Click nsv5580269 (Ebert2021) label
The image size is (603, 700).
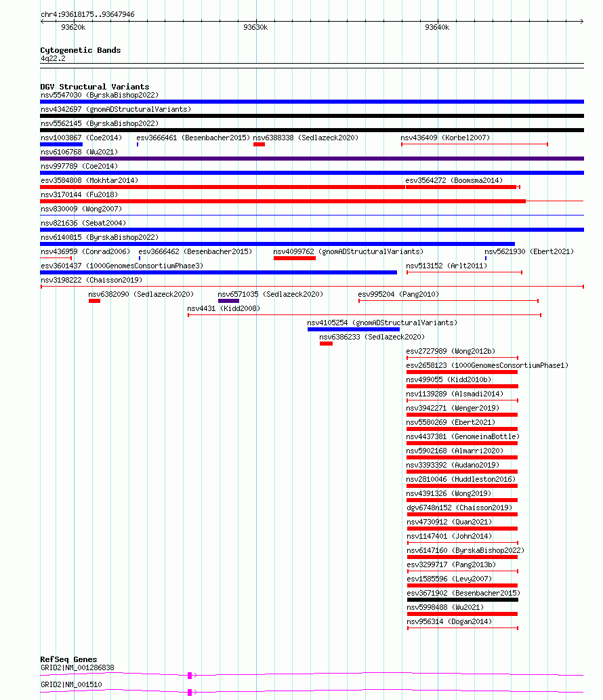[x=451, y=424]
